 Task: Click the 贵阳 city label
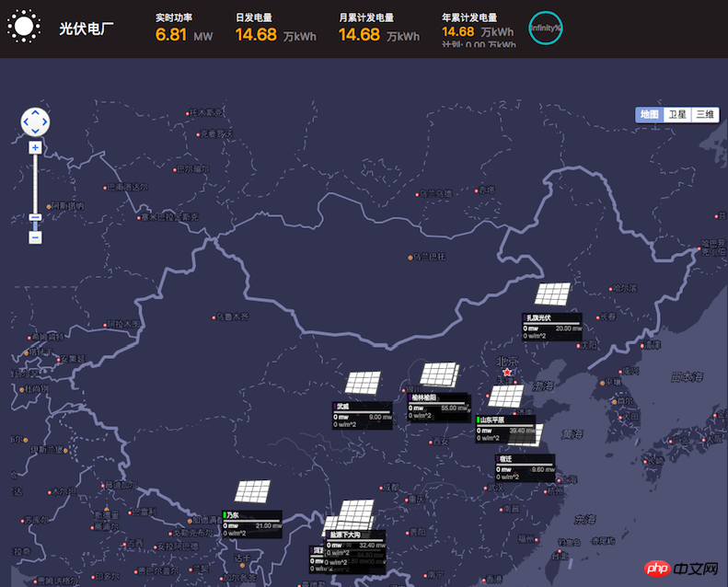coord(418,532)
